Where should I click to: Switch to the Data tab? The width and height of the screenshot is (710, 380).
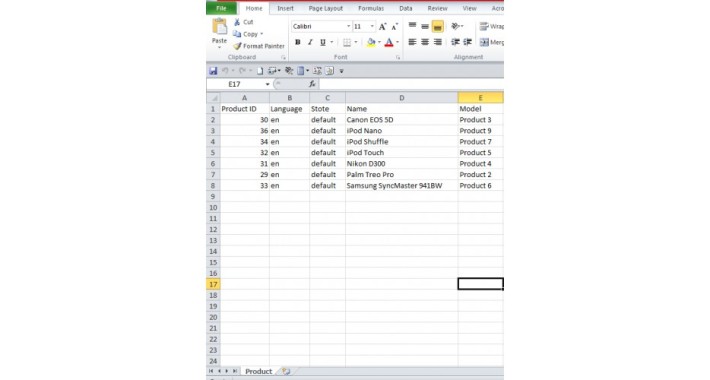tap(406, 8)
